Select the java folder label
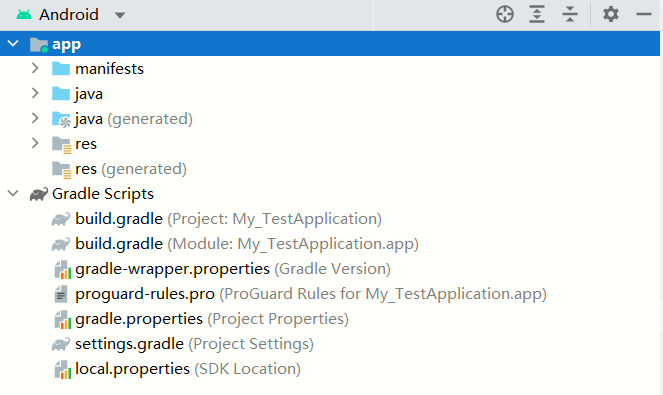This screenshot has width=663, height=395. tap(89, 94)
